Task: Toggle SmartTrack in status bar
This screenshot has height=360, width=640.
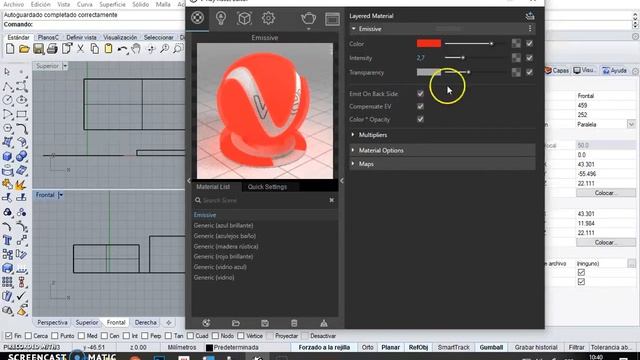Action: tap(453, 347)
